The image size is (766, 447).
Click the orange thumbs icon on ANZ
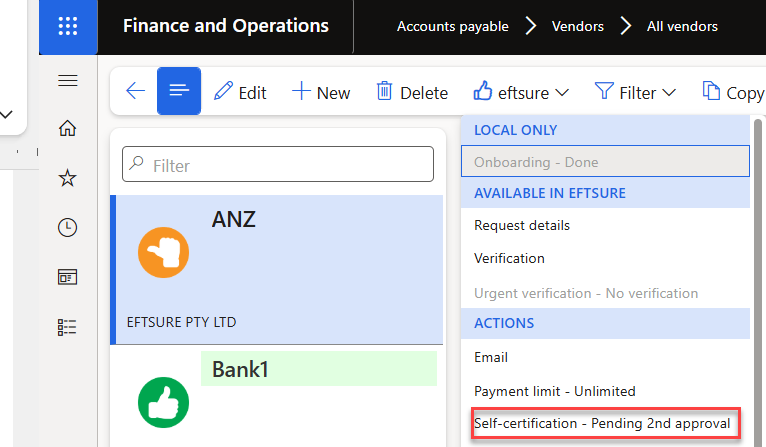pyautogui.click(x=164, y=253)
